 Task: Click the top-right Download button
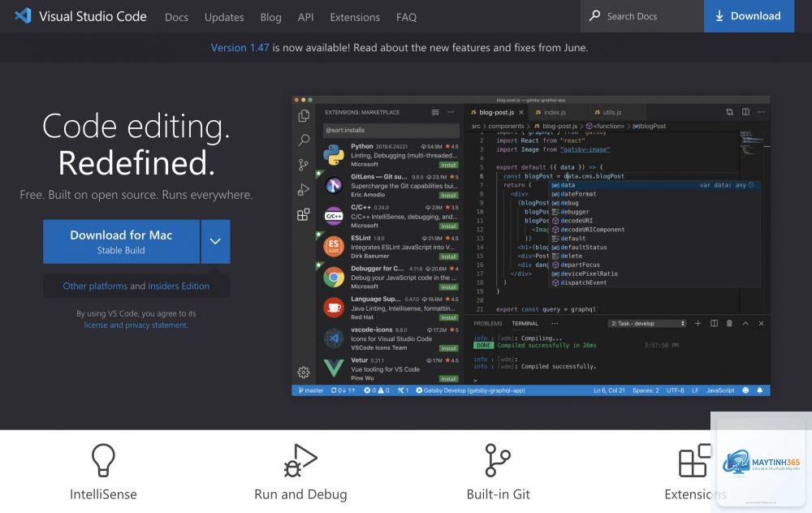click(x=749, y=16)
